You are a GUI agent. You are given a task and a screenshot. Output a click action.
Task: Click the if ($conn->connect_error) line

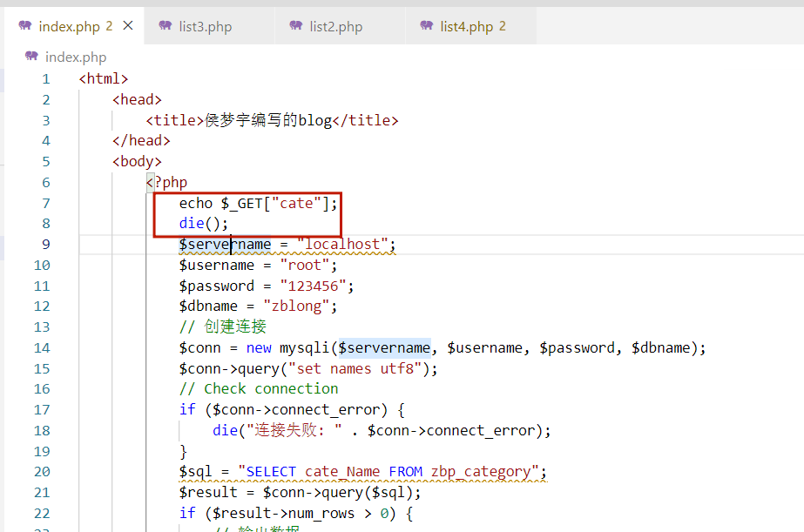292,410
